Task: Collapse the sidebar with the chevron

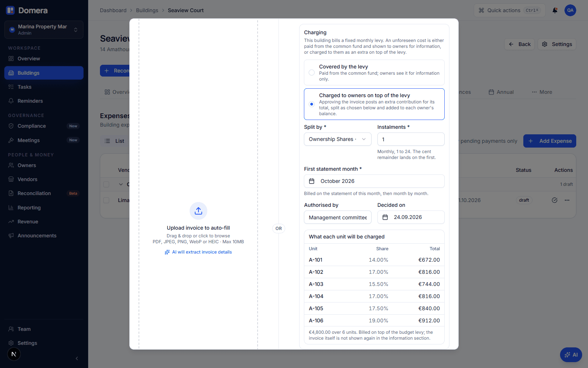Action: (x=77, y=358)
